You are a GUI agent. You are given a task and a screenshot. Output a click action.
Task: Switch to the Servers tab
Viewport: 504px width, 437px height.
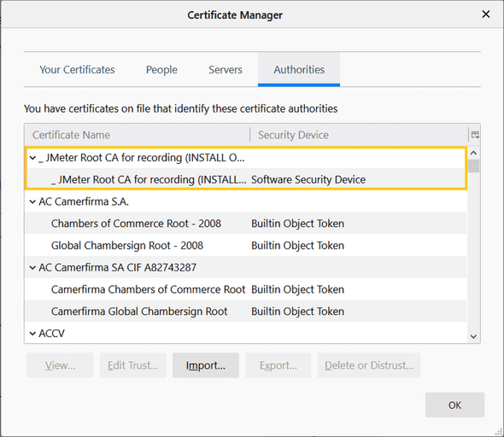[x=226, y=70]
